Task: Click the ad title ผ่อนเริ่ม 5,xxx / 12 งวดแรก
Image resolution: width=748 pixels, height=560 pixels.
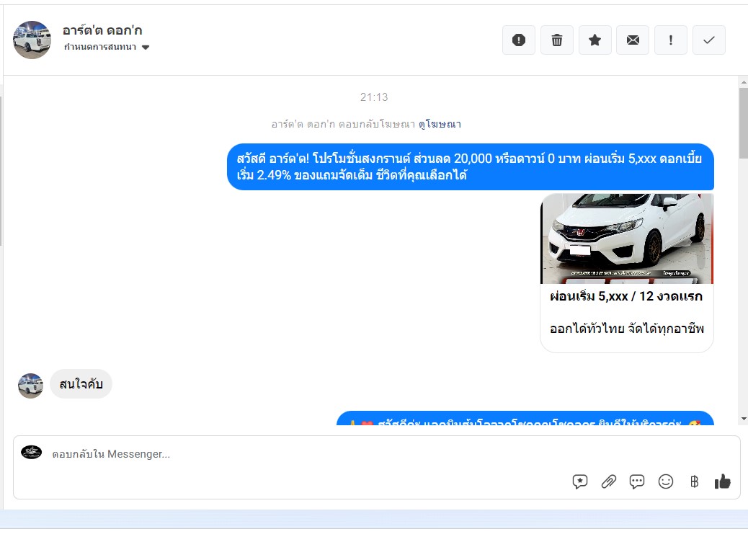Action: point(626,296)
